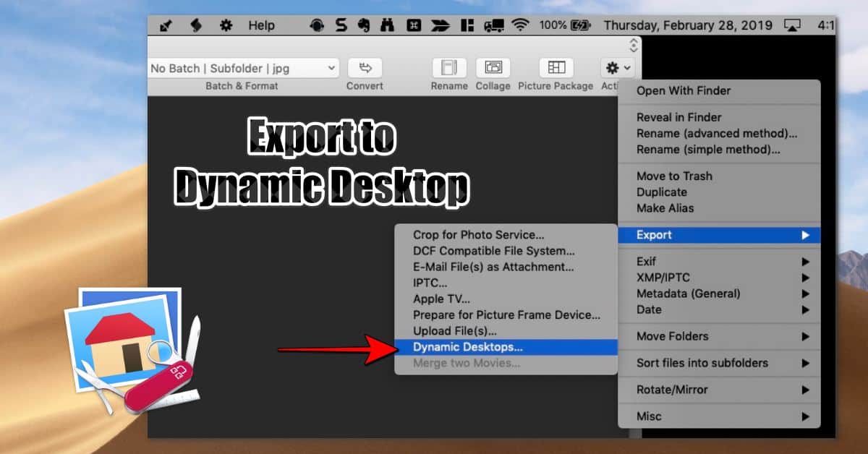Click the binoculars menu bar icon
The image size is (868, 454).
click(389, 25)
